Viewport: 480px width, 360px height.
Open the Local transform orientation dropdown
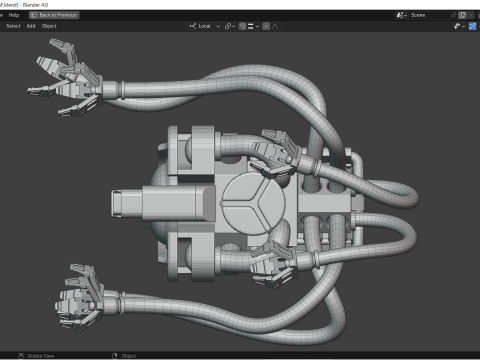[x=204, y=26]
